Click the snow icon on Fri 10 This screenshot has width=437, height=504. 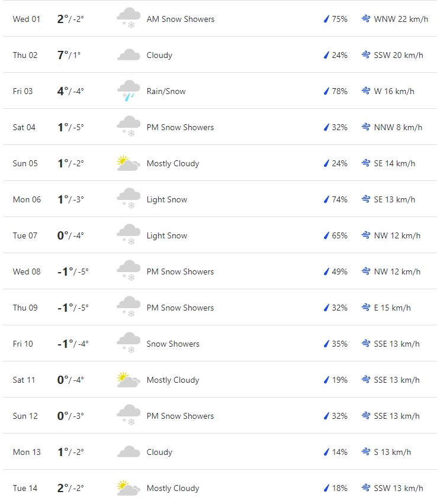[x=128, y=344]
